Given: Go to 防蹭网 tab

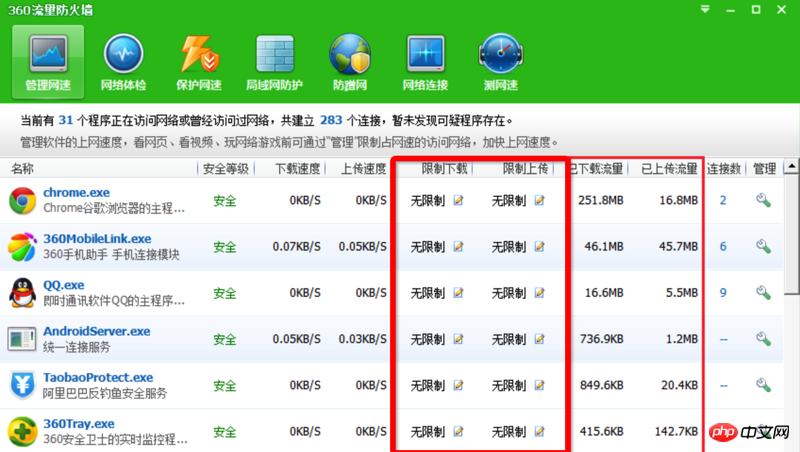Looking at the screenshot, I should tap(350, 62).
